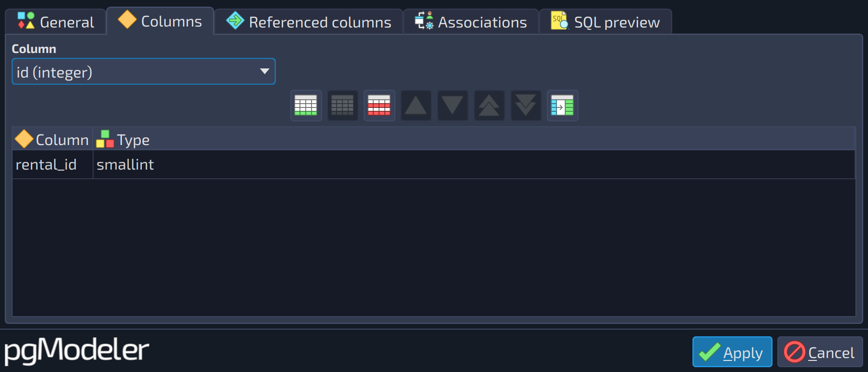Screen dimensions: 868x372
Task: Go to the Associations tab
Action: coord(471,22)
